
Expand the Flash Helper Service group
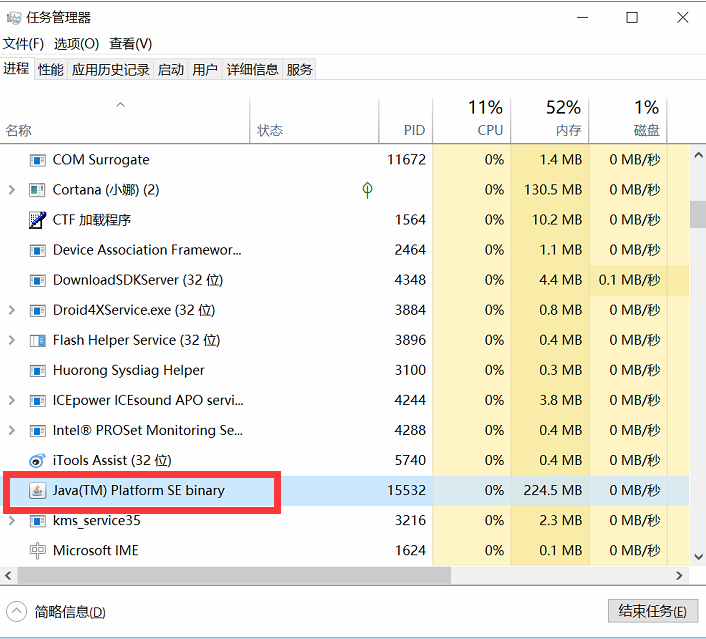[x=12, y=340]
